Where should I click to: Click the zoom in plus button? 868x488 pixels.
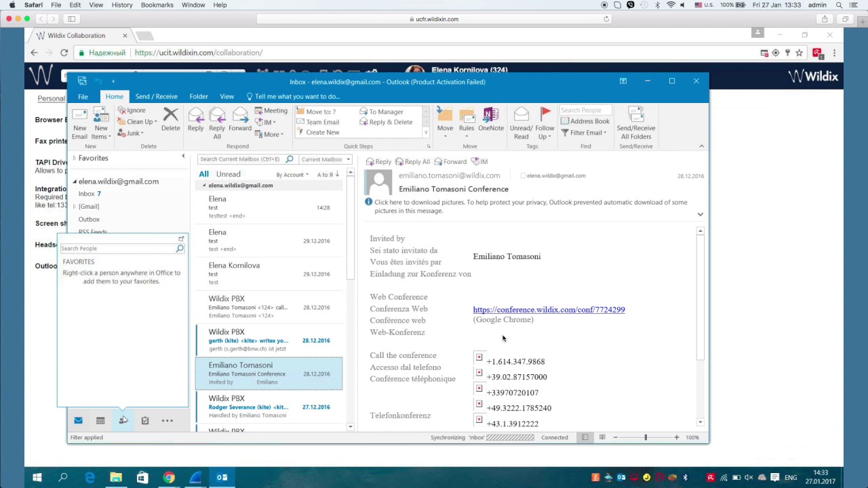[676, 437]
